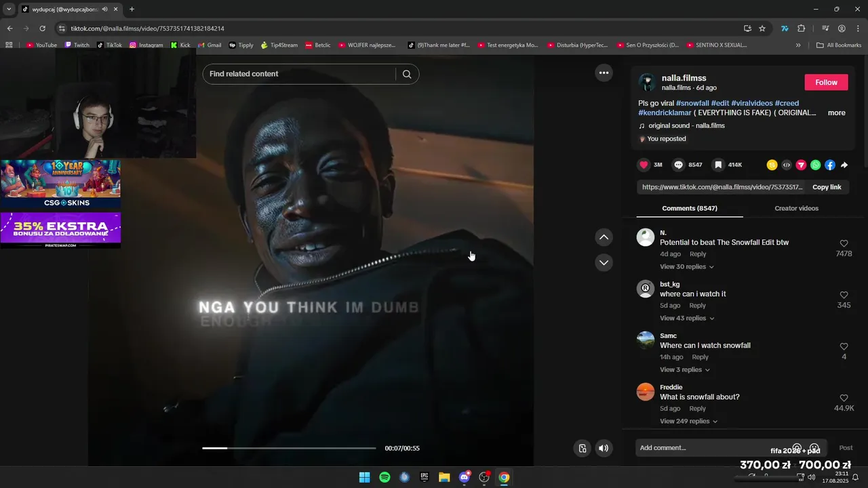Open the Chrome apps grid icon
868x488 pixels.
click(9, 45)
